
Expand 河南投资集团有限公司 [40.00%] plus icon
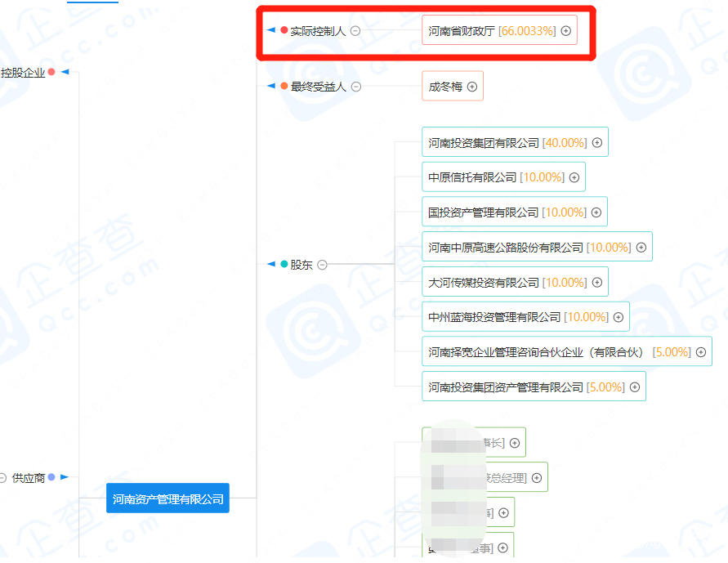point(597,142)
